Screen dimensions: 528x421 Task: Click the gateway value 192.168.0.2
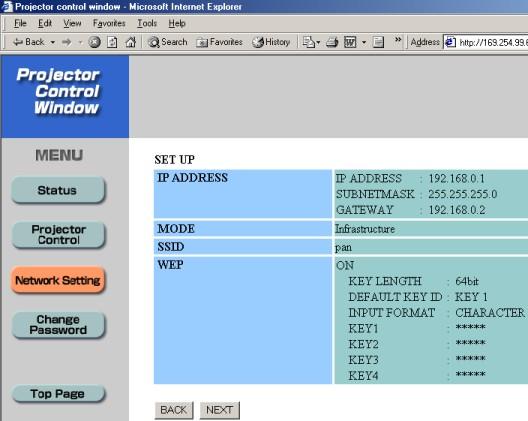tap(457, 210)
